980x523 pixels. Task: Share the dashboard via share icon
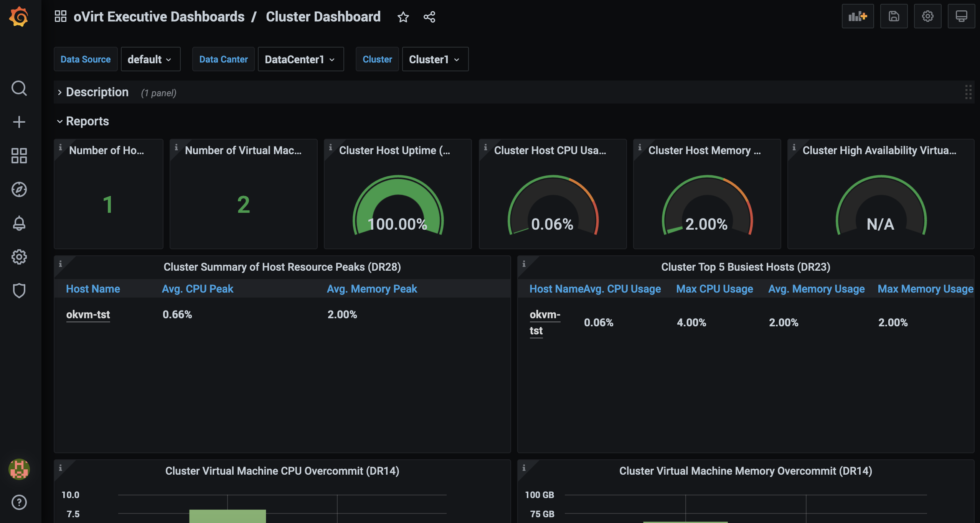(429, 17)
